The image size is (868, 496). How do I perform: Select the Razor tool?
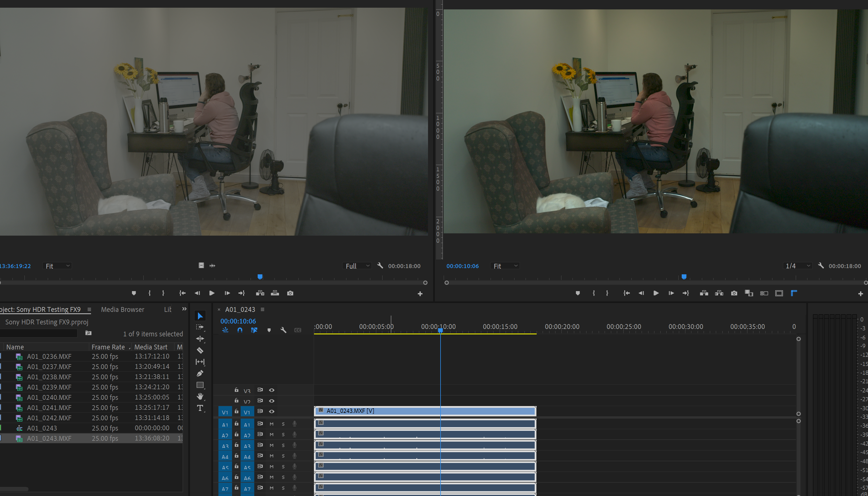click(x=200, y=350)
